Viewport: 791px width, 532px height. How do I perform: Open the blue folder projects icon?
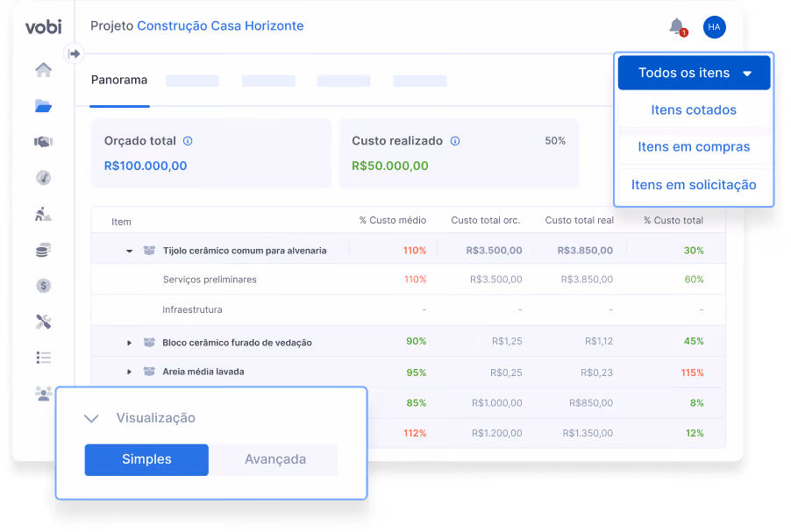tap(43, 106)
